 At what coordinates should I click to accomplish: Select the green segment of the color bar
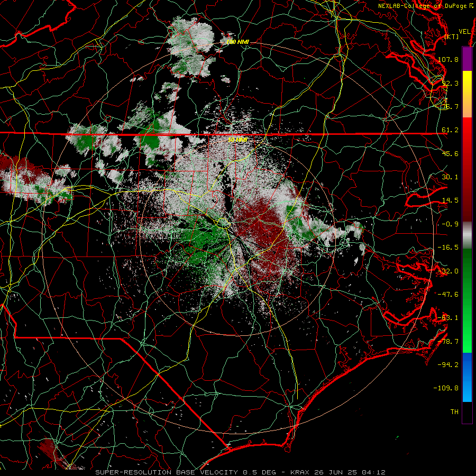[x=467, y=300]
